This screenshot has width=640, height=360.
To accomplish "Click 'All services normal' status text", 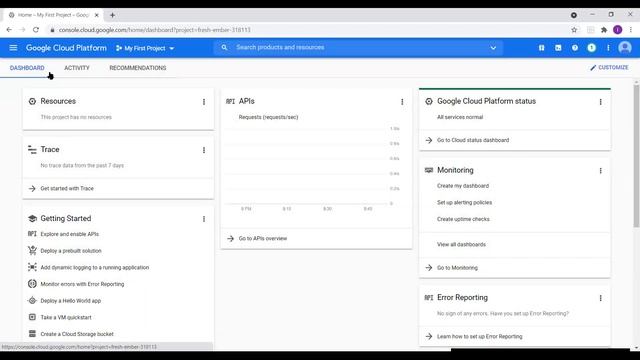I will tap(460, 117).
